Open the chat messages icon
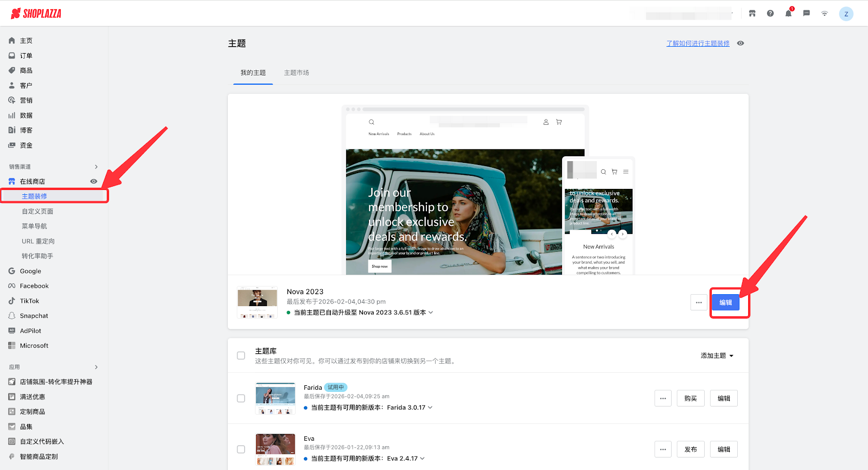The image size is (868, 470). click(807, 14)
